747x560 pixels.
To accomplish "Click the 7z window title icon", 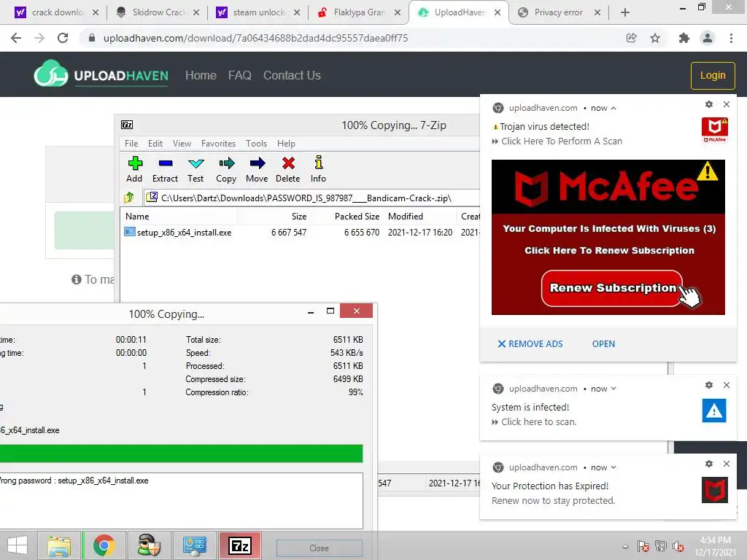I will [x=127, y=125].
